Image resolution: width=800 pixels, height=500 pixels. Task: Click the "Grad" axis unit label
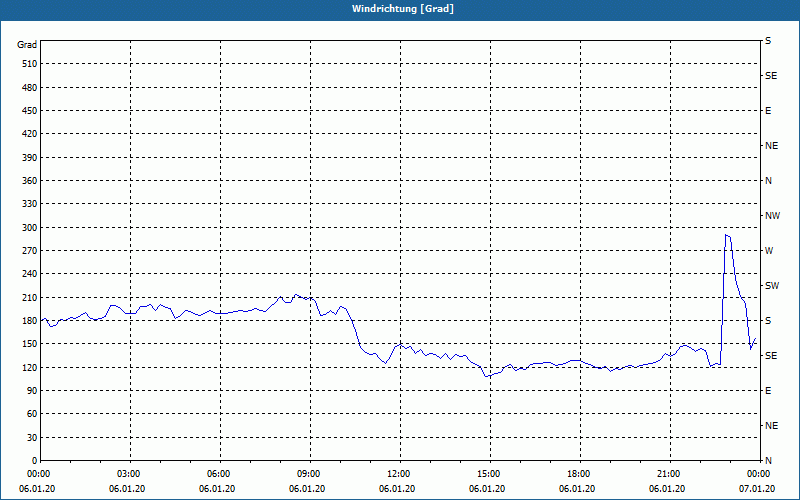click(27, 45)
